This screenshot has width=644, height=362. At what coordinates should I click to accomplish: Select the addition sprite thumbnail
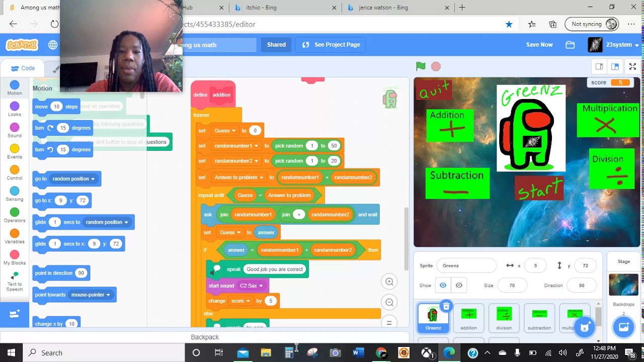pos(468,318)
